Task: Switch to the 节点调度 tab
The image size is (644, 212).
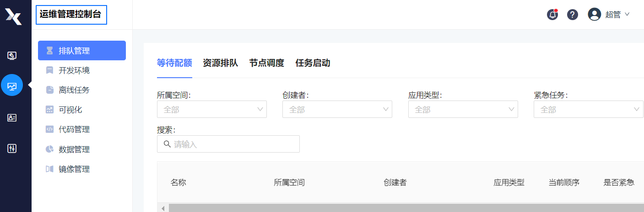Action: 267,63
